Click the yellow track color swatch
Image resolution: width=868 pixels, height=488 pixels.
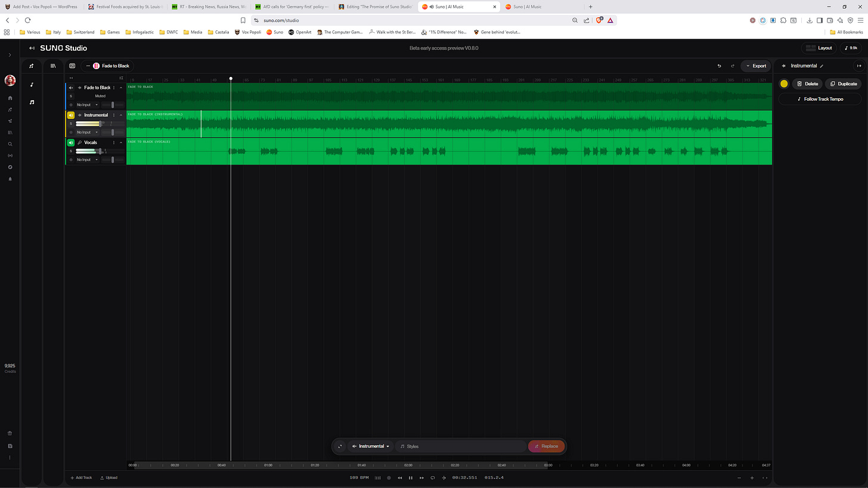[784, 84]
